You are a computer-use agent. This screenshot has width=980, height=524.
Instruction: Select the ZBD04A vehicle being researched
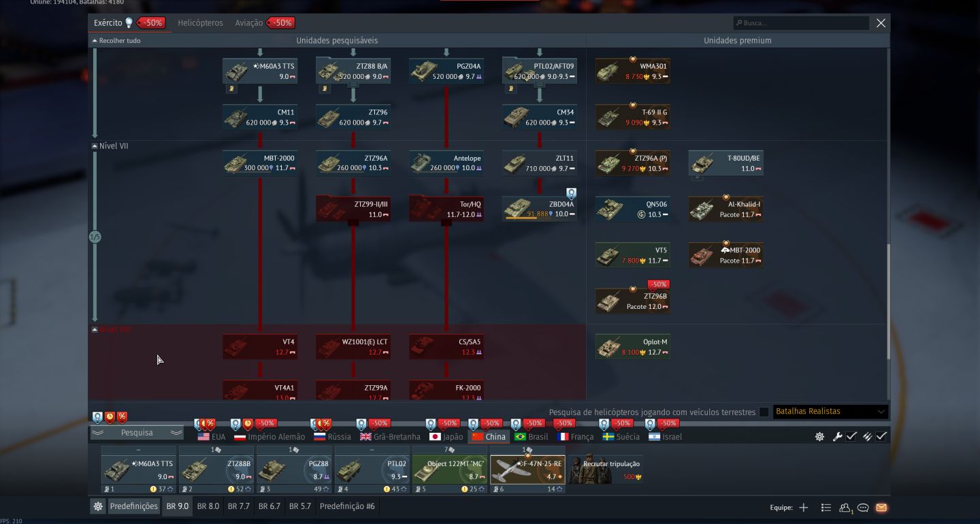pos(539,209)
